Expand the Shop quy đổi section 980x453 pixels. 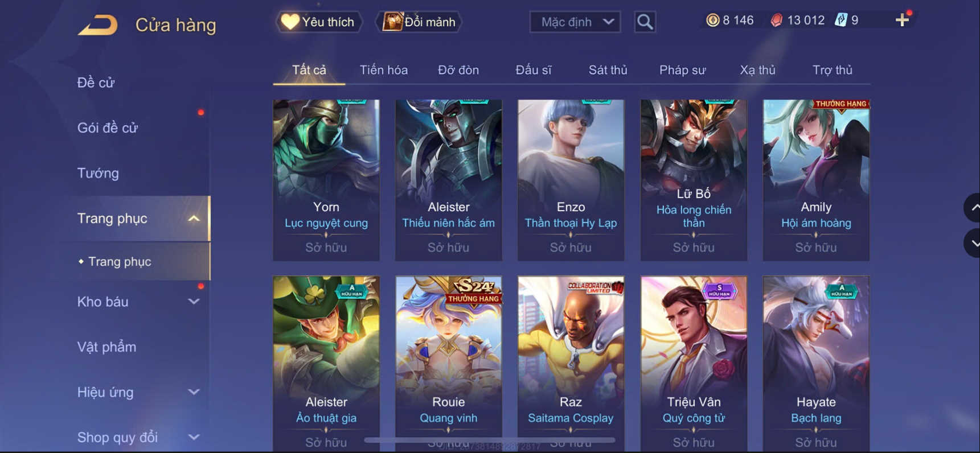click(x=194, y=437)
